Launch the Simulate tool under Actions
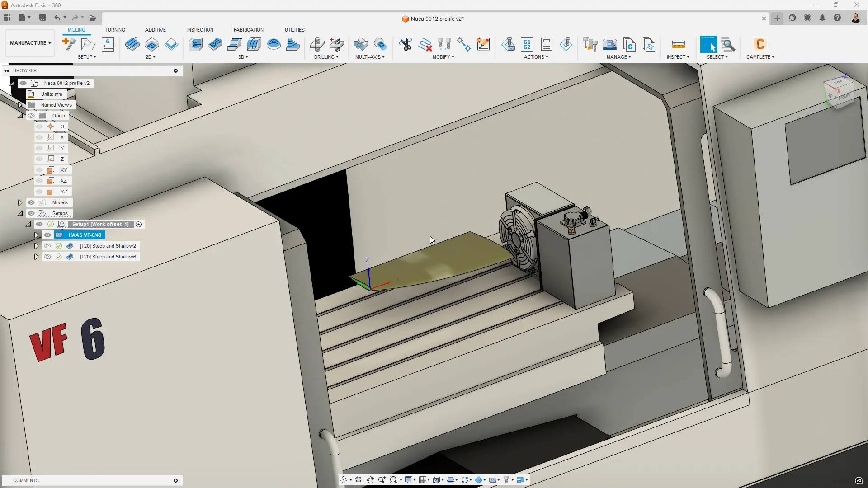 pos(508,44)
